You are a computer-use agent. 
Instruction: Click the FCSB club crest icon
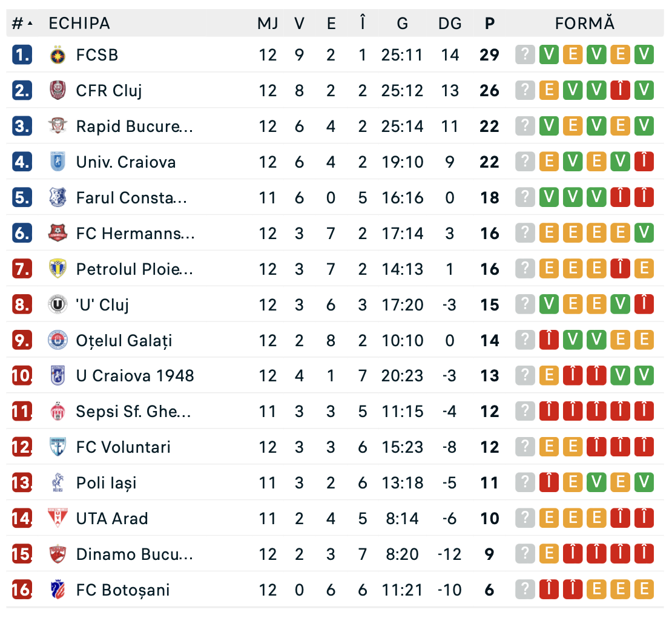pyautogui.click(x=58, y=55)
